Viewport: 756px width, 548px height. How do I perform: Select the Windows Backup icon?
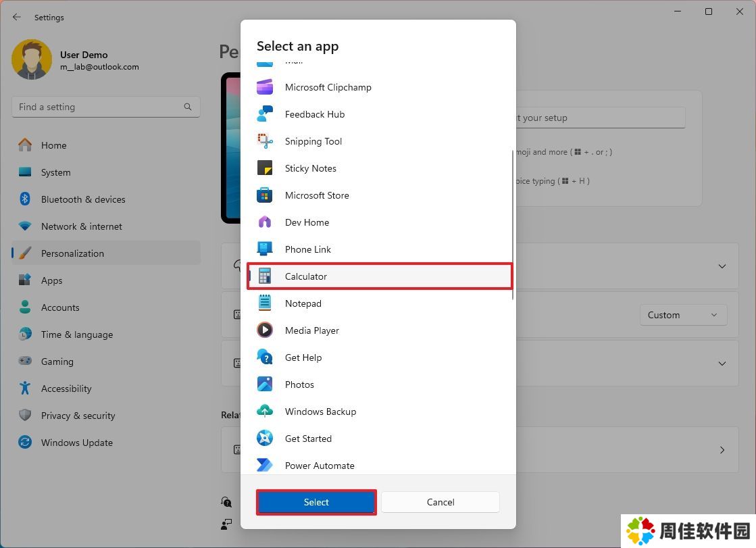(265, 412)
